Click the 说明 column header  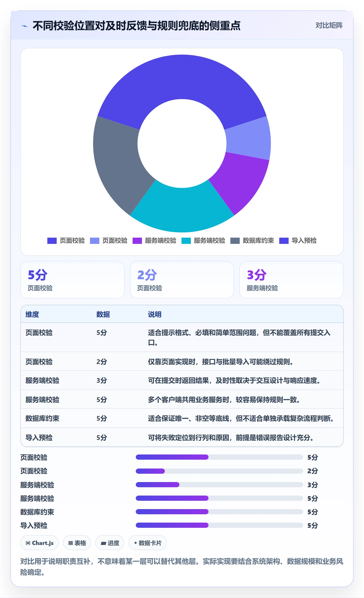(x=155, y=314)
